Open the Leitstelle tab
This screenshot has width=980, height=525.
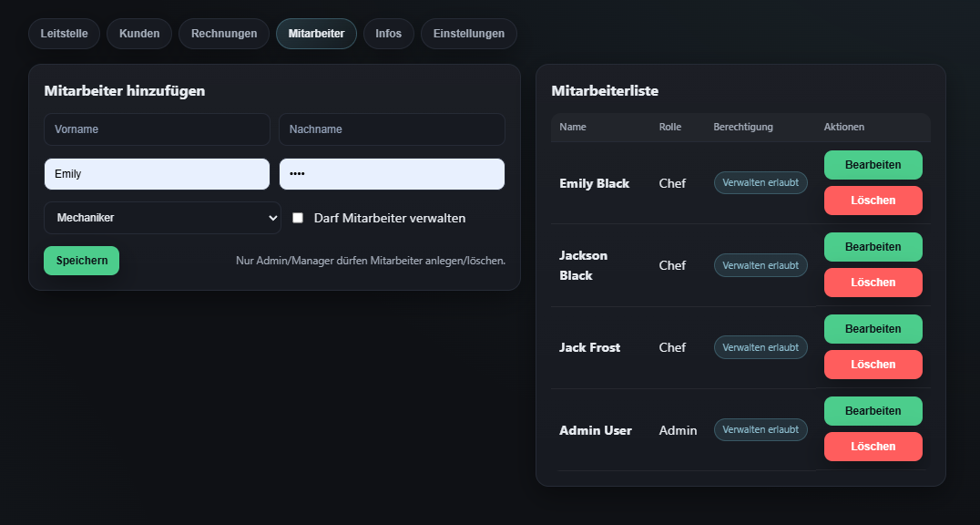point(65,34)
